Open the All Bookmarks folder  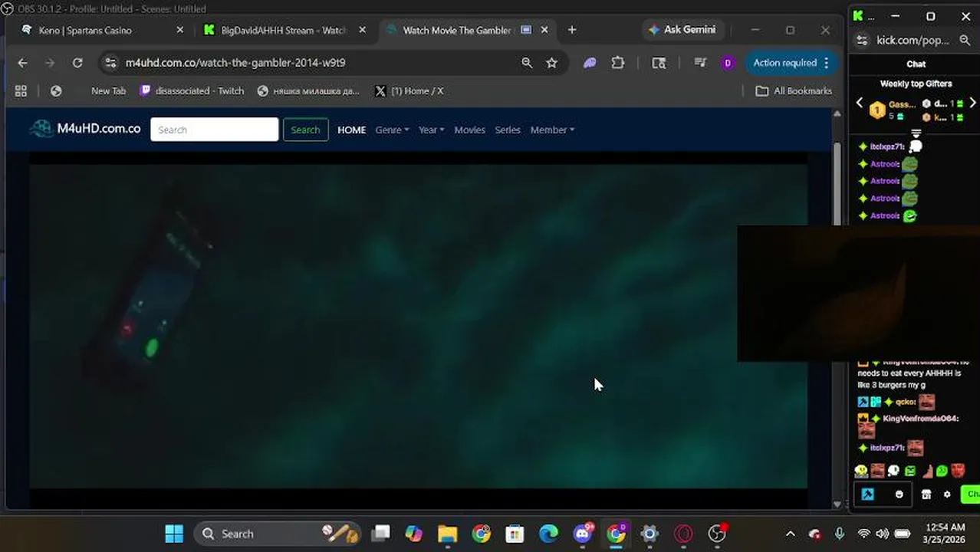coord(794,90)
